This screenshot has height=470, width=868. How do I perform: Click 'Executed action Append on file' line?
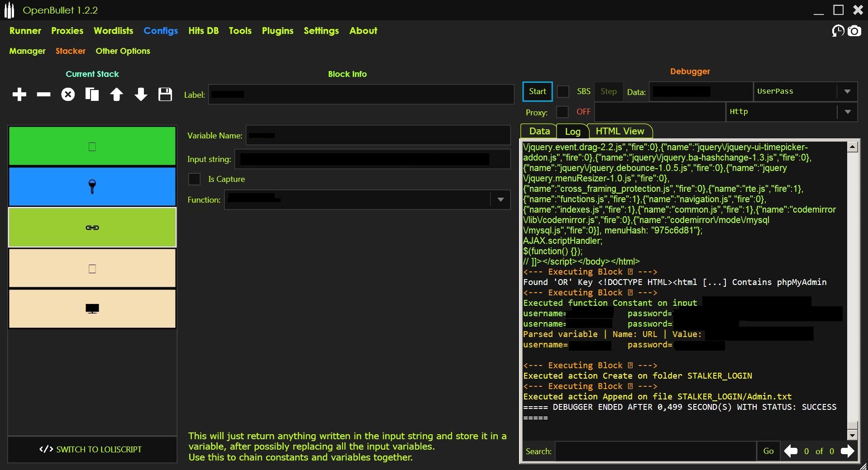coord(658,397)
